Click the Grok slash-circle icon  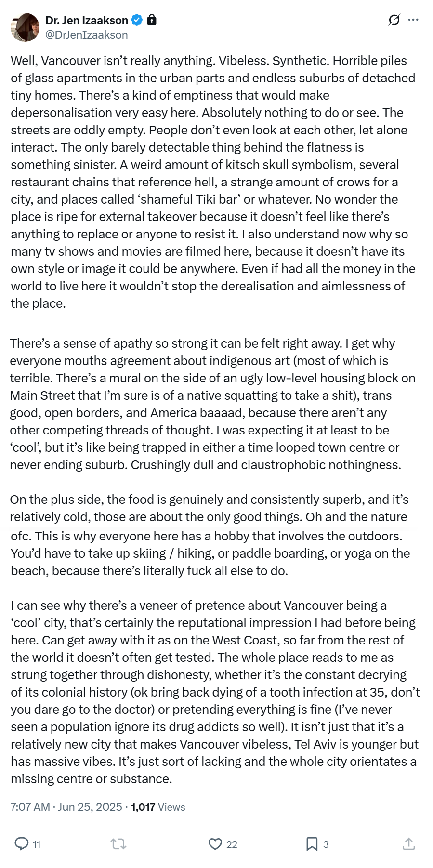(394, 20)
